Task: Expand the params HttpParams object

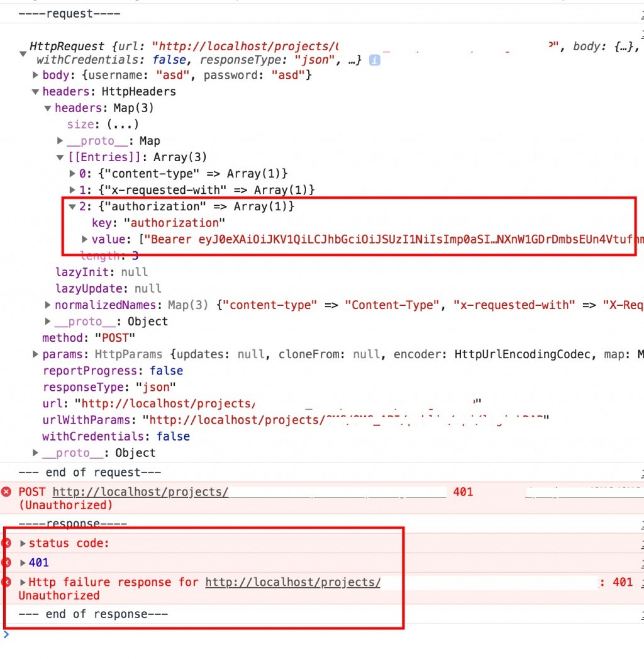Action: 35,354
